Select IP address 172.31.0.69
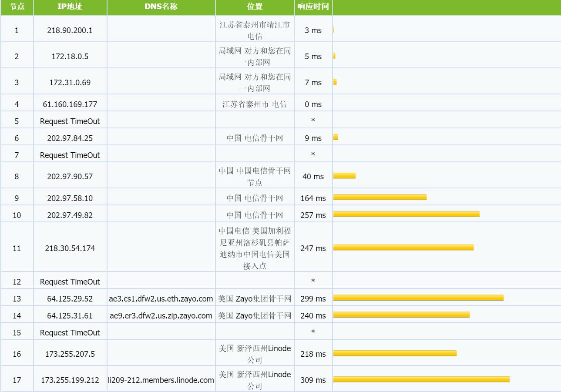The image size is (561, 392). pos(70,83)
